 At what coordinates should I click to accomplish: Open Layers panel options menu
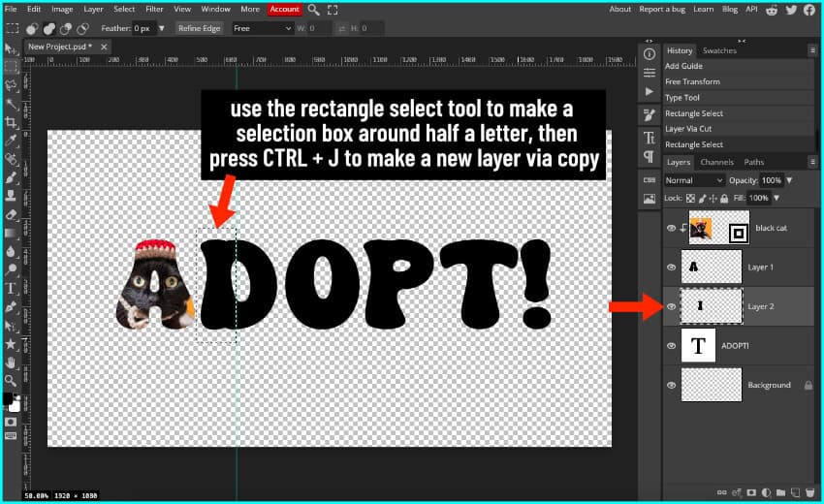tap(812, 162)
